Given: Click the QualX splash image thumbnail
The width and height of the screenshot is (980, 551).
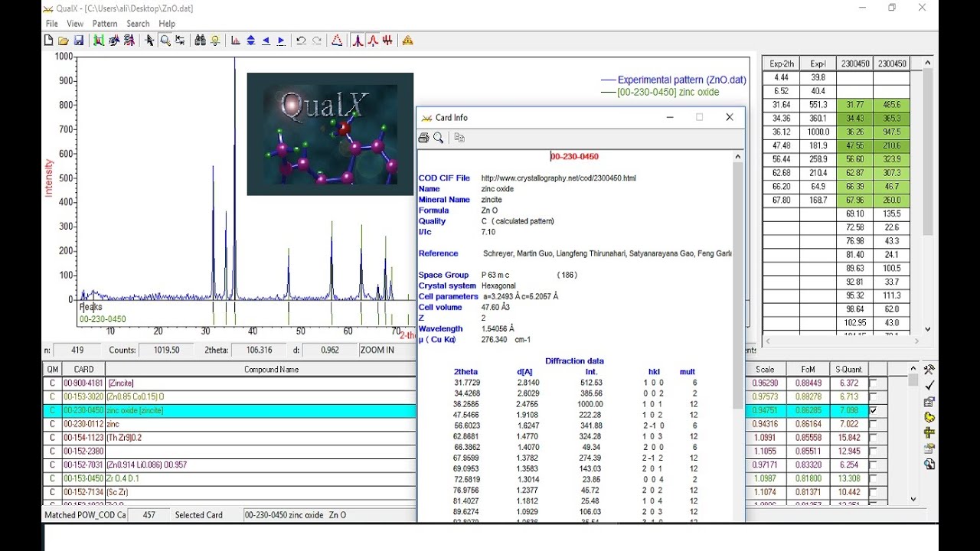Looking at the screenshot, I should coord(330,134).
